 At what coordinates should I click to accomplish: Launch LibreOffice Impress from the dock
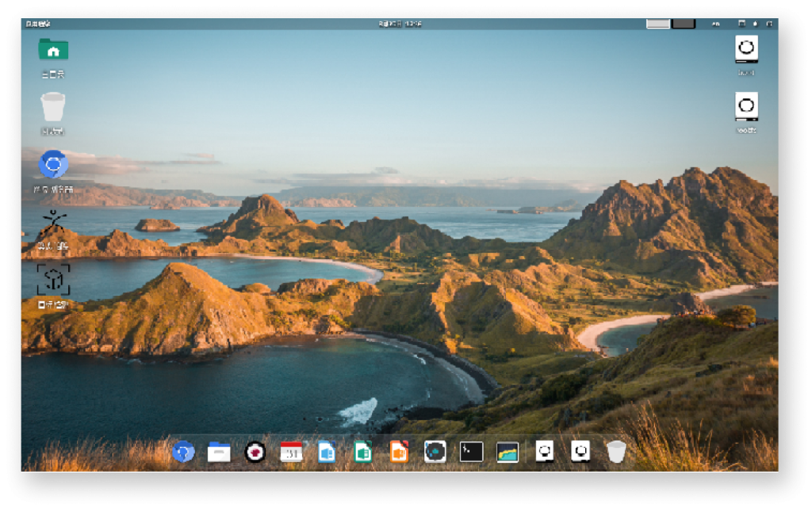399,452
